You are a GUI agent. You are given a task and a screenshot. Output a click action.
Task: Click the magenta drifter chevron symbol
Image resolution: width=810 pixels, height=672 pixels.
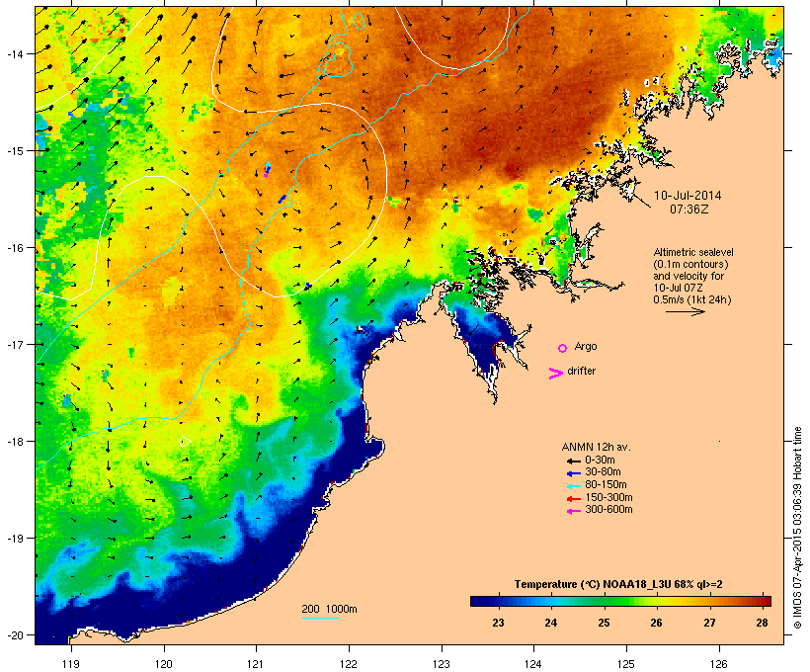[x=555, y=374]
